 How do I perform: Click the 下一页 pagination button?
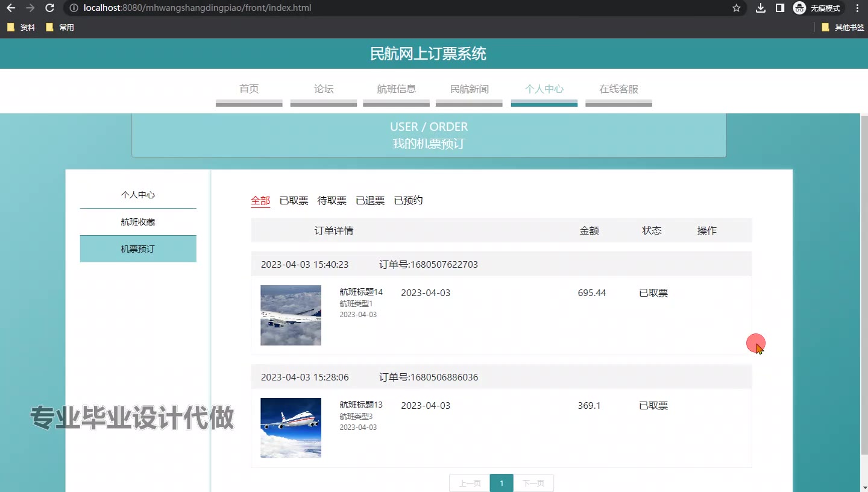pos(533,483)
